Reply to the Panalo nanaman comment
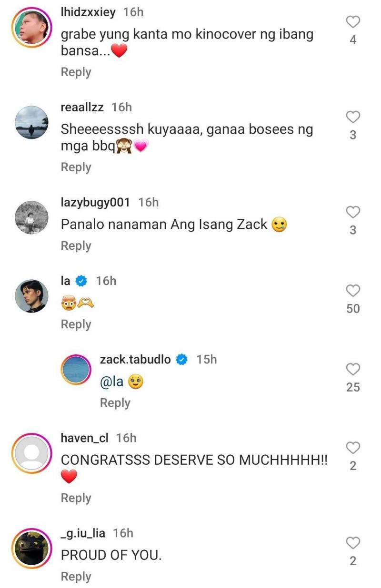Screen dimensions: 381x588 [x=76, y=246]
